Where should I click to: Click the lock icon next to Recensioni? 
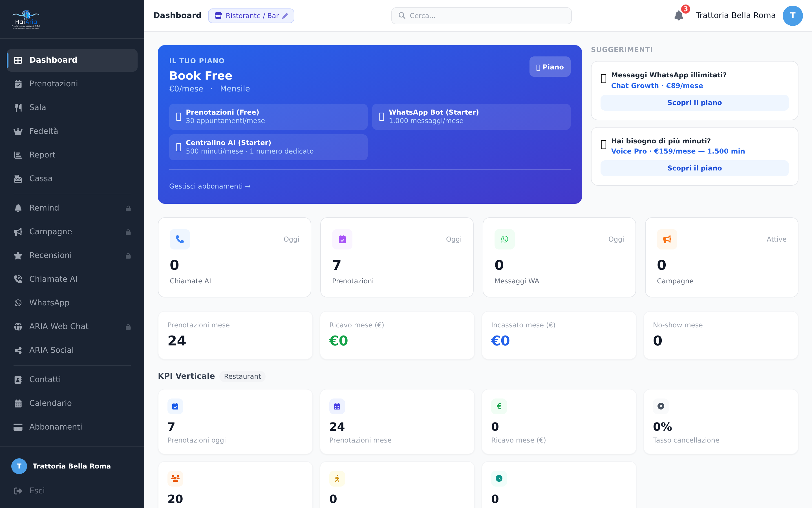coord(128,256)
